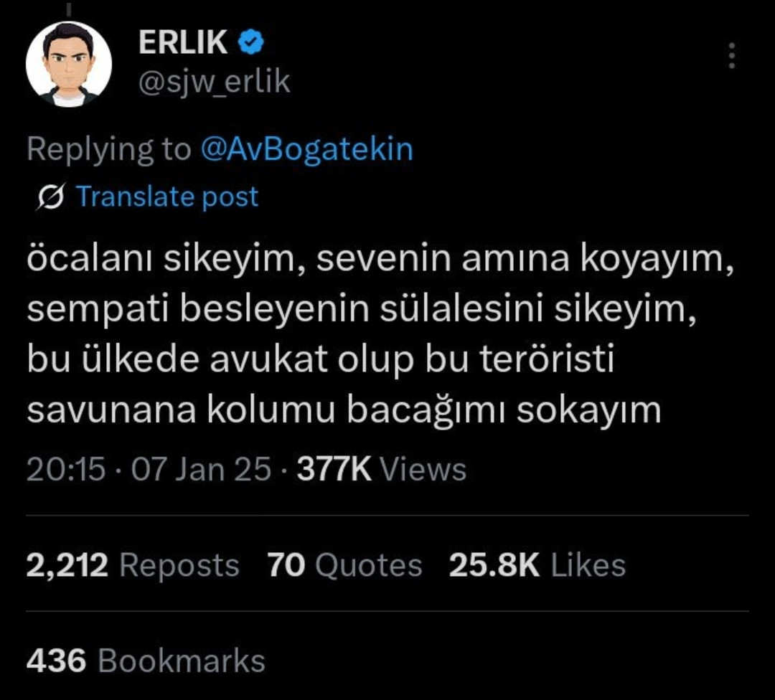Click the Replying to label
This screenshot has height=700, width=775.
(x=108, y=149)
